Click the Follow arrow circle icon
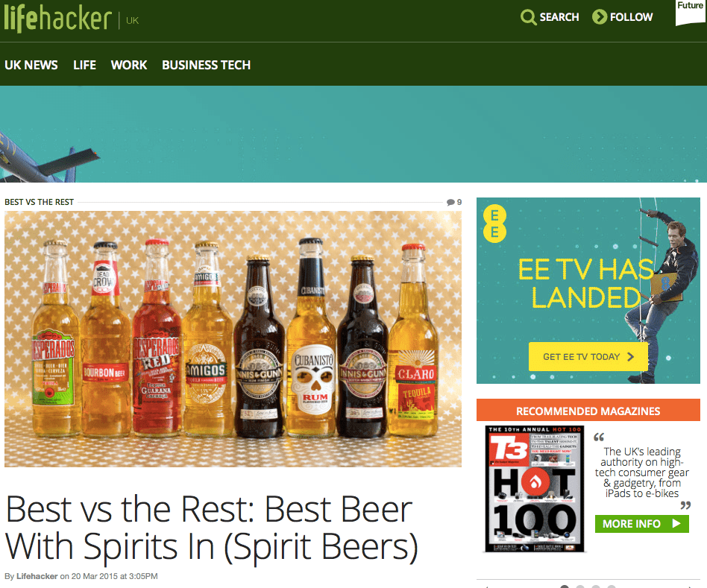The height and width of the screenshot is (588, 707). point(600,16)
